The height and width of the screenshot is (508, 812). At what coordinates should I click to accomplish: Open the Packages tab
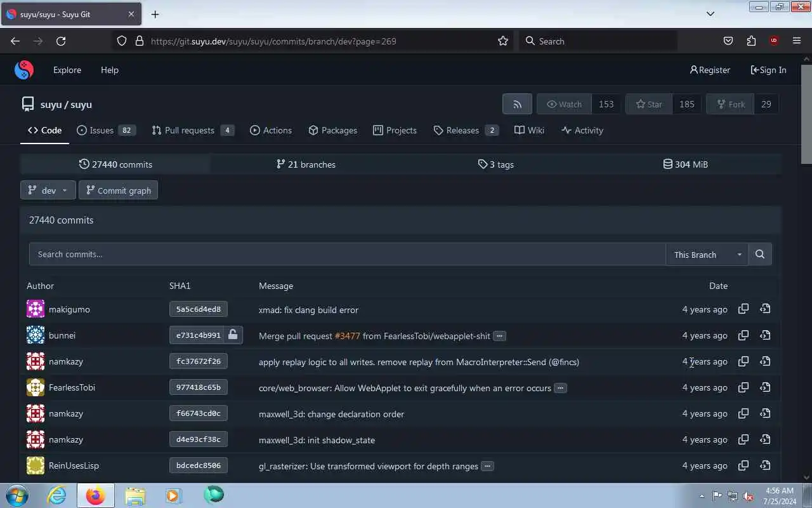point(332,130)
